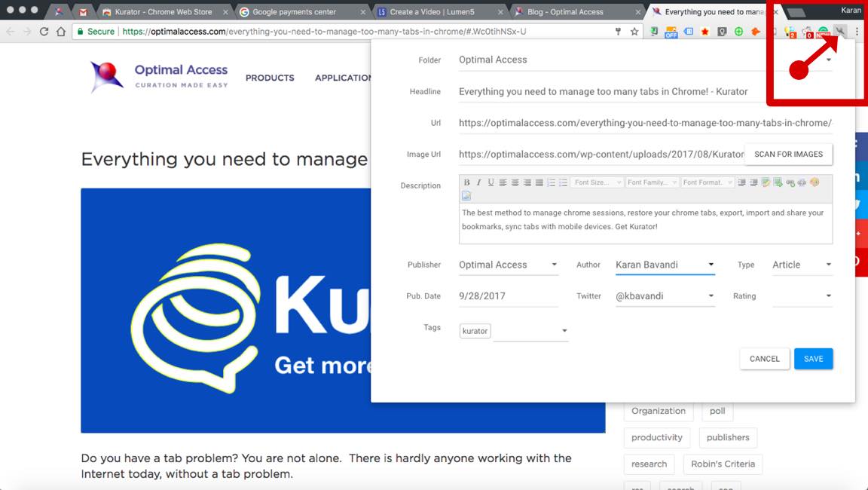Insert bulleted list in description

click(564, 182)
